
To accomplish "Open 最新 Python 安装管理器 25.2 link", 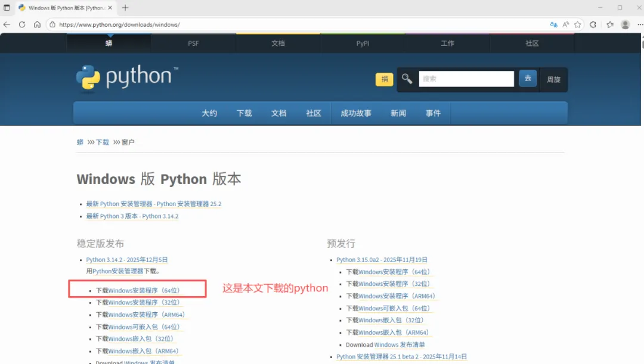I will click(x=154, y=204).
